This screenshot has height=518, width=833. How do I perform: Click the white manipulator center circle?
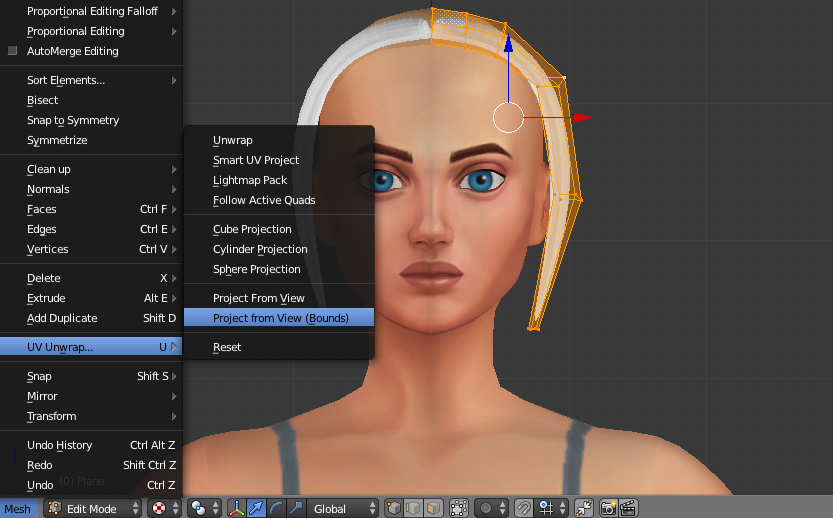coord(508,117)
